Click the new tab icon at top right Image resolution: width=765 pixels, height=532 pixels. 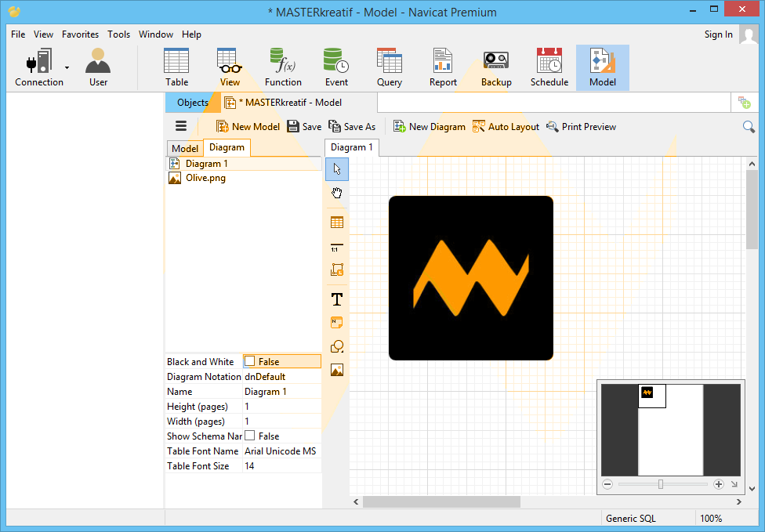tap(744, 103)
